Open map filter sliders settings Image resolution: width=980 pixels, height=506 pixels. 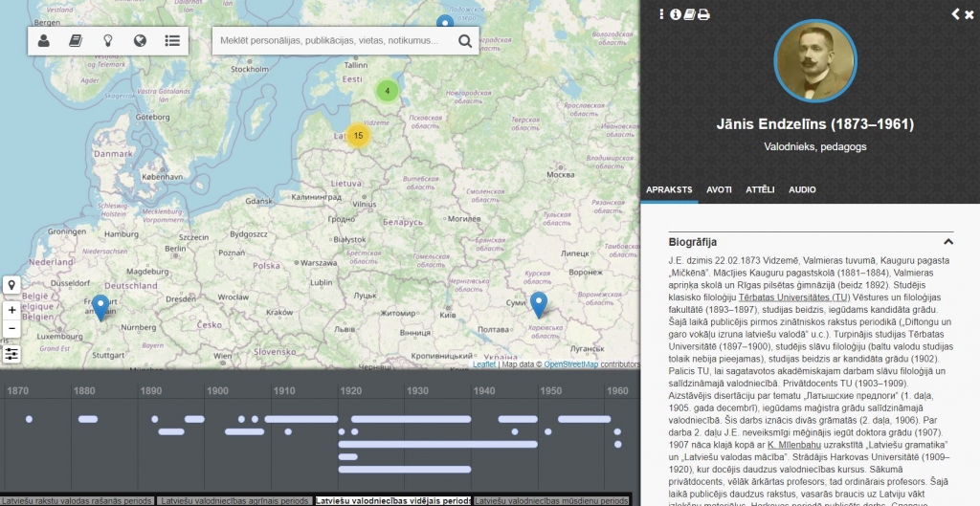[x=11, y=354]
